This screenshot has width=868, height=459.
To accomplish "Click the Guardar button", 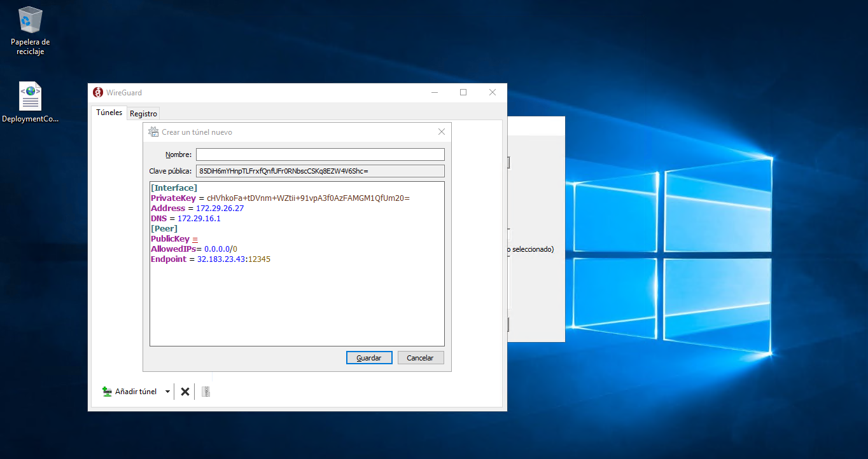I will (369, 358).
